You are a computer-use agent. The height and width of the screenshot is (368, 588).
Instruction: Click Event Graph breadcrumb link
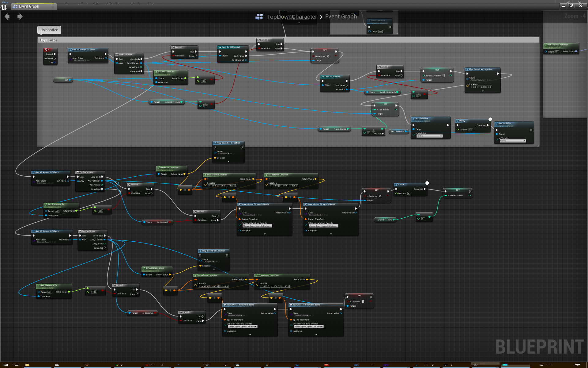[x=341, y=17]
